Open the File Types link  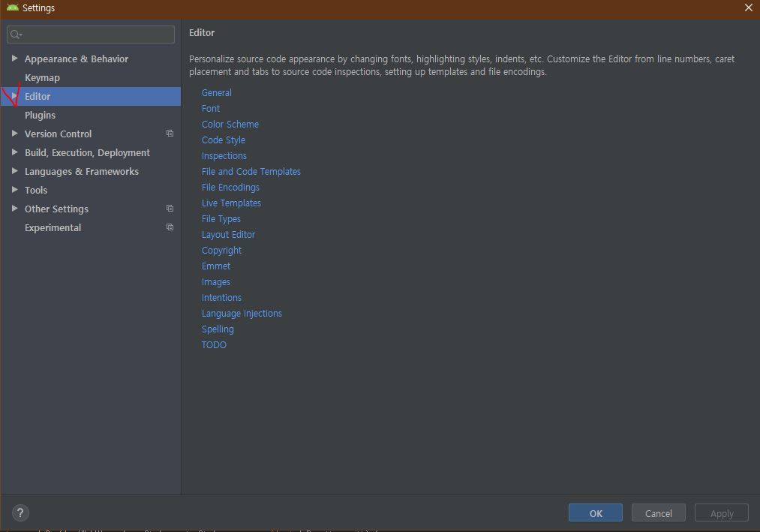(x=221, y=218)
